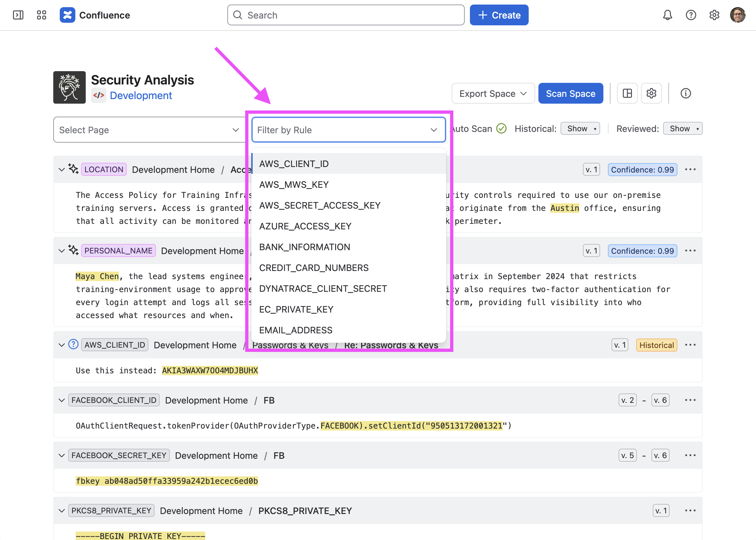
Task: Collapse the FACEBOOK_SECRET_KEY finding row
Action: (x=61, y=455)
